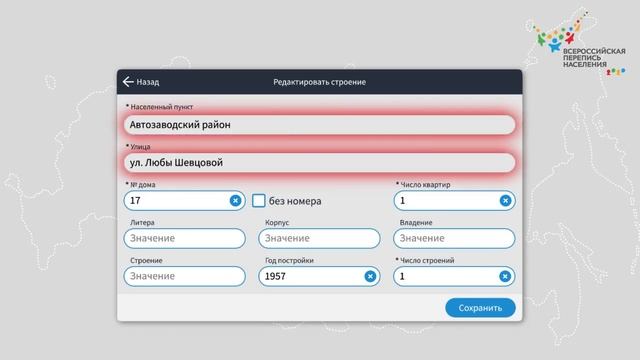Click the Строение input field
Screen dimensions: 640x360
[x=184, y=276]
